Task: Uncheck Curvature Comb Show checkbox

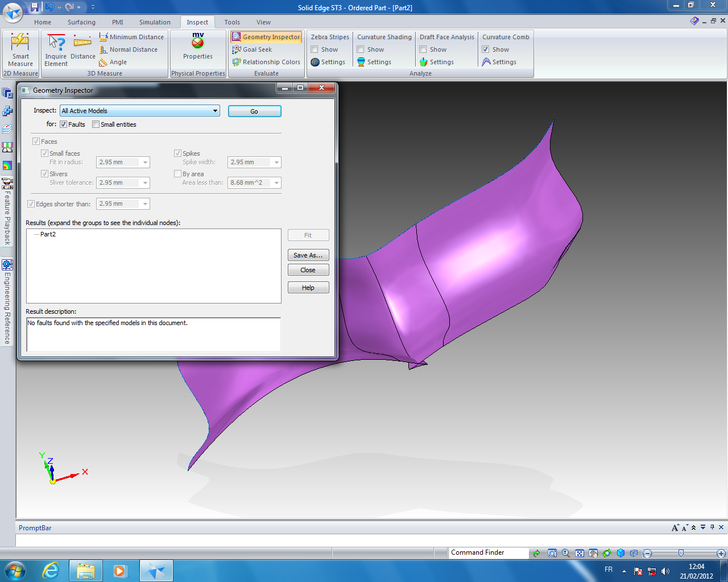Action: [486, 49]
